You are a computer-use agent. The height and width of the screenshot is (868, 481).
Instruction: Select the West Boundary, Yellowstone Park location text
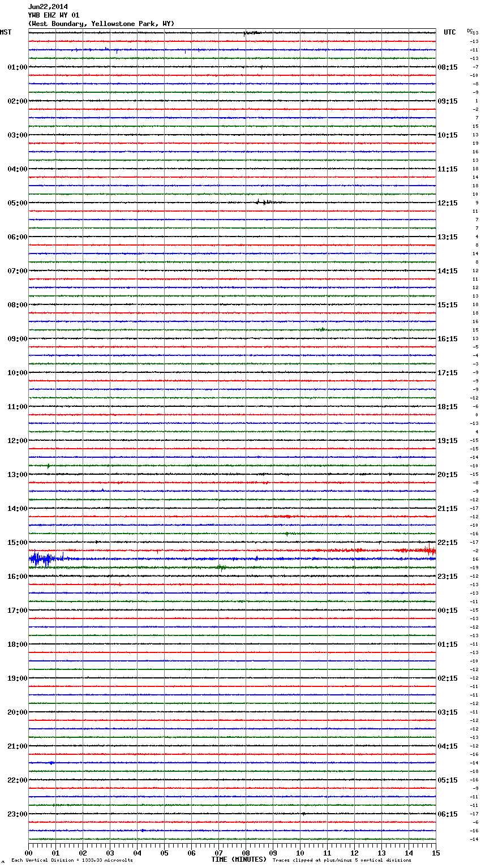(101, 24)
